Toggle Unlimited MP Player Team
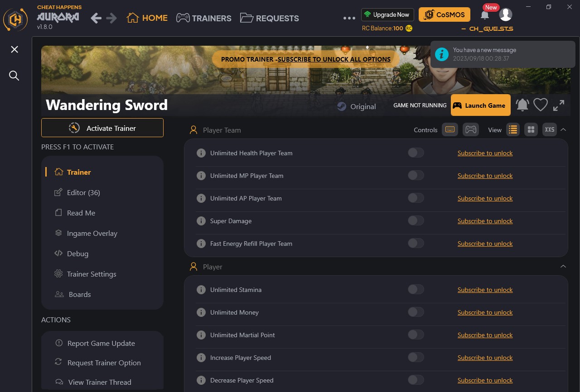580x392 pixels. [x=416, y=175]
